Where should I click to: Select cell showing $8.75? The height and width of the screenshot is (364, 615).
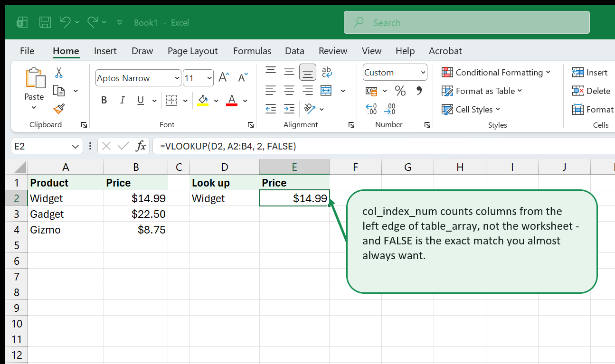pos(136,230)
